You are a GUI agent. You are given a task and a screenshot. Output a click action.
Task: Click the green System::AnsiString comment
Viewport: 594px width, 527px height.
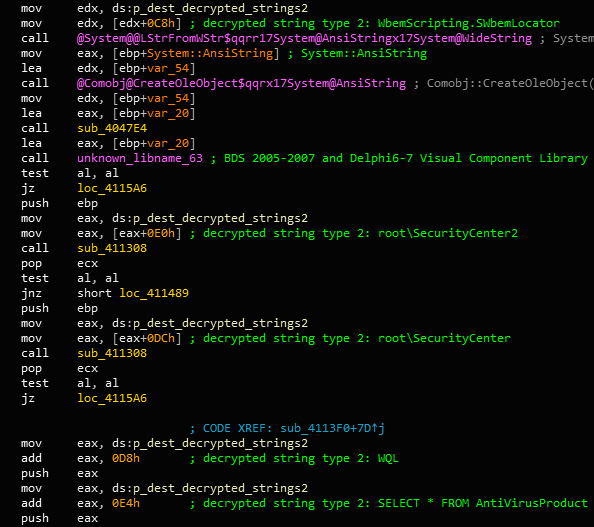tap(364, 53)
